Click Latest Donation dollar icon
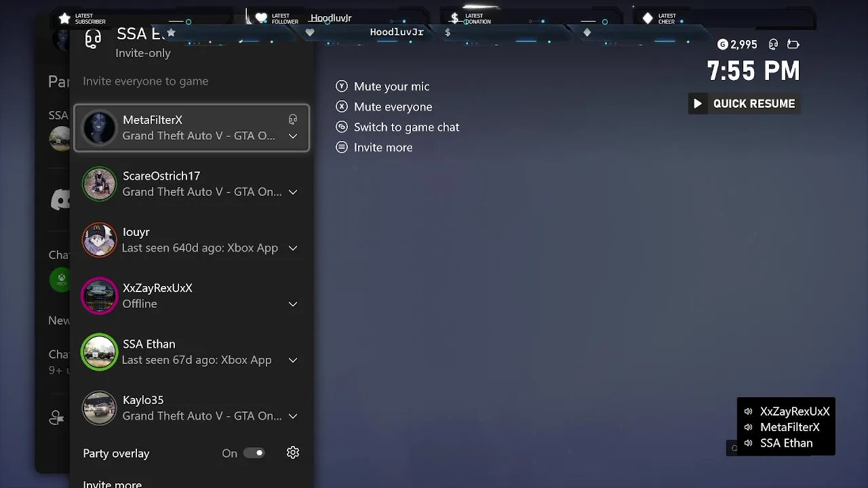 tap(454, 18)
